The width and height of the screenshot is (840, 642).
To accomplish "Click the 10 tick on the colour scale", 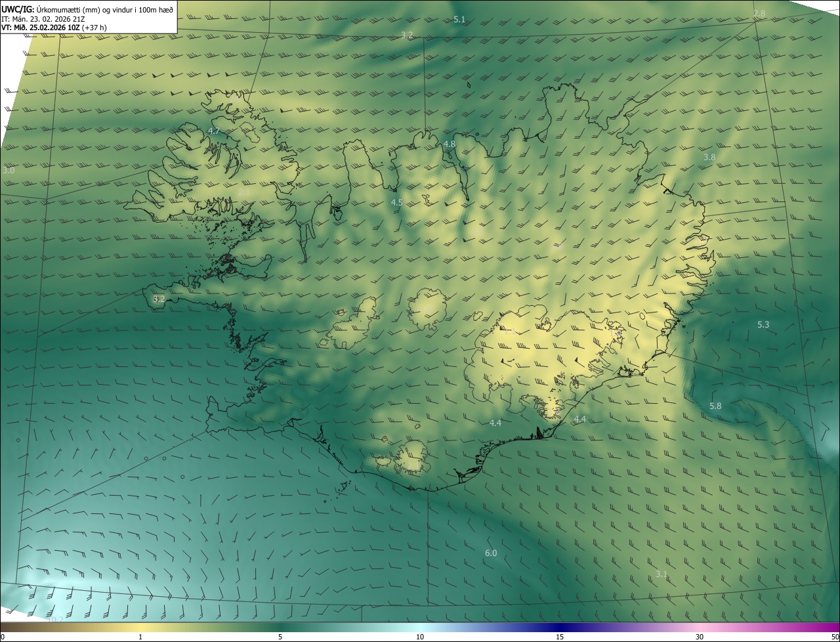I will (x=420, y=637).
